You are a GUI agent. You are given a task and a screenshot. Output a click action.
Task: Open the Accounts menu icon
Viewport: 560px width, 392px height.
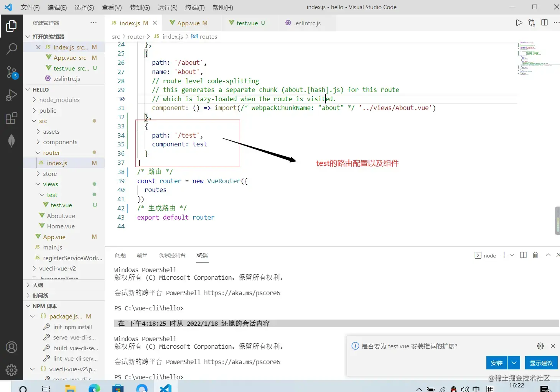click(12, 347)
